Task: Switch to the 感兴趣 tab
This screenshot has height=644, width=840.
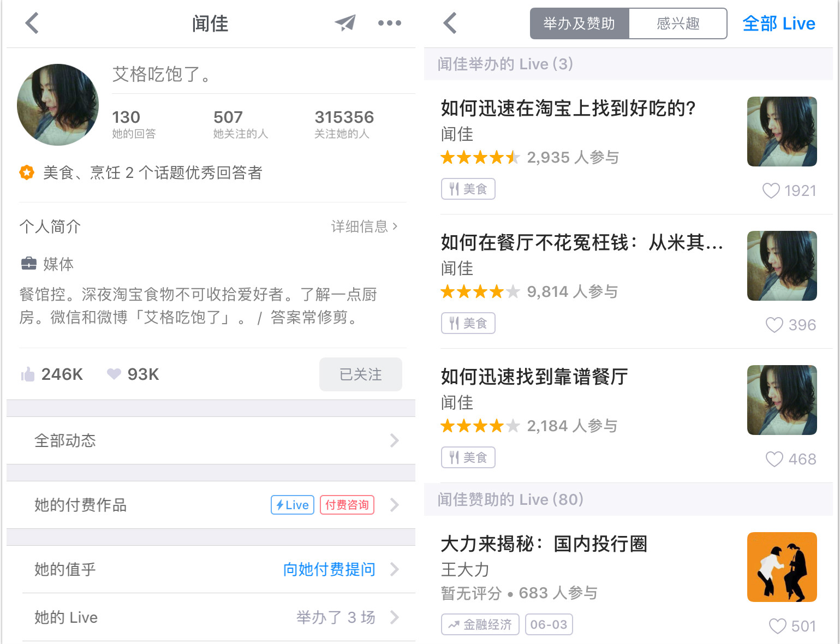Action: (x=678, y=23)
